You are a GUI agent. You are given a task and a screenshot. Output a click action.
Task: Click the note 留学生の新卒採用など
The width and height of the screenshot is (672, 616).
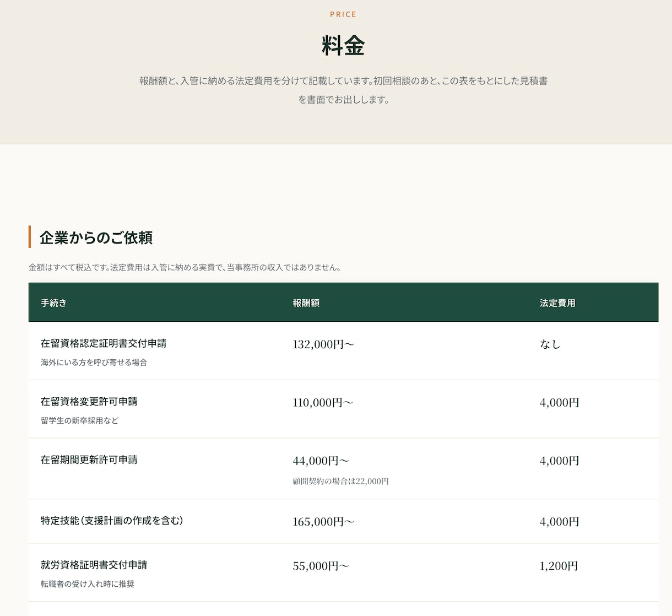79,420
